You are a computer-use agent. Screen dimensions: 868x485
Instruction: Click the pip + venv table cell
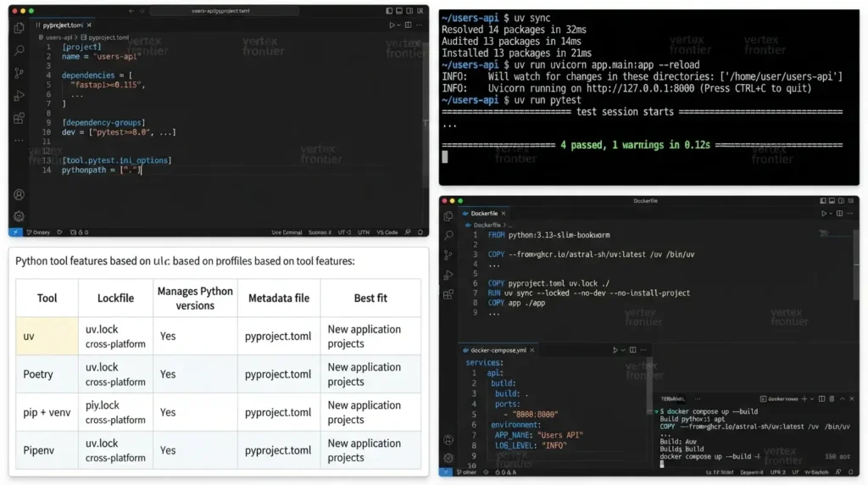coord(47,412)
